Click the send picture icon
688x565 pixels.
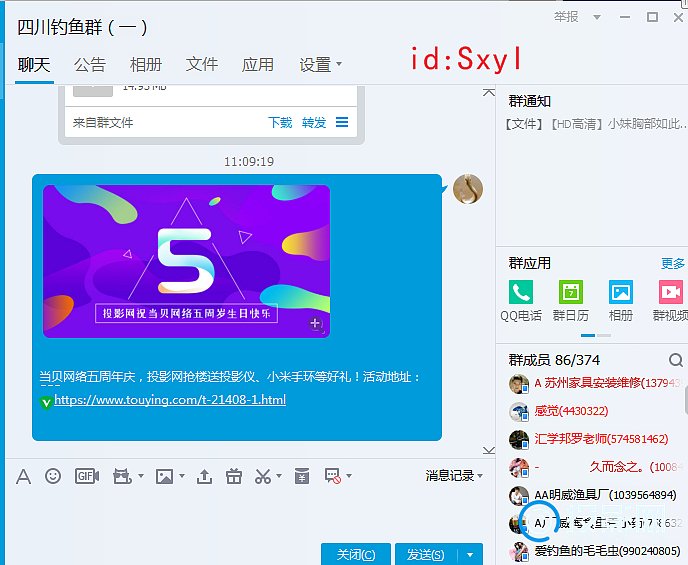[165, 476]
